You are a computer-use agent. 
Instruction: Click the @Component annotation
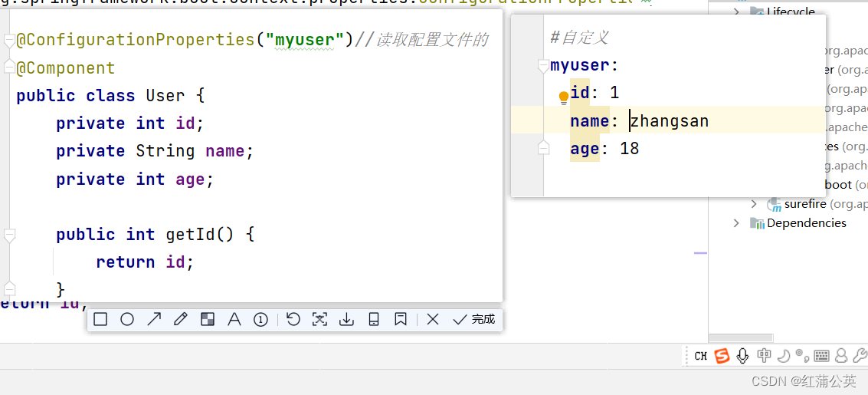coord(65,68)
